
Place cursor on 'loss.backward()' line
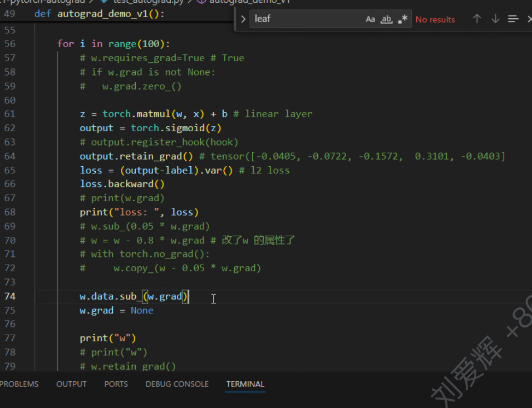click(122, 184)
